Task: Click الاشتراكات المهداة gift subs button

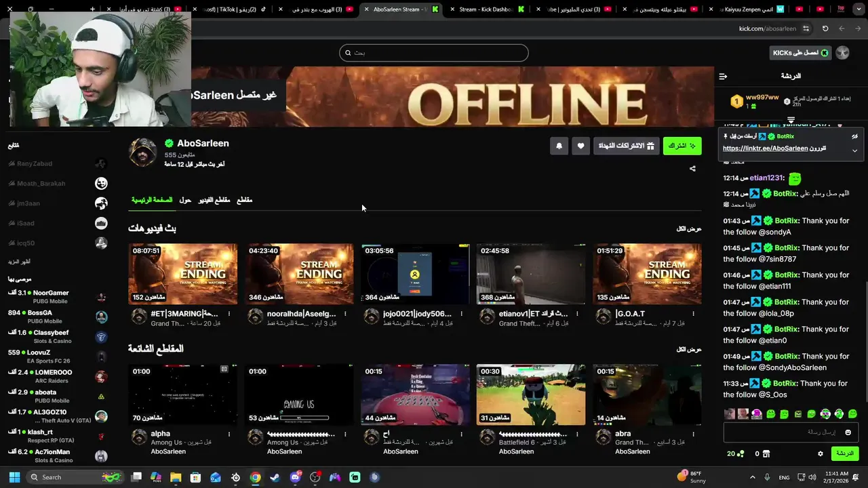Action: pos(626,146)
